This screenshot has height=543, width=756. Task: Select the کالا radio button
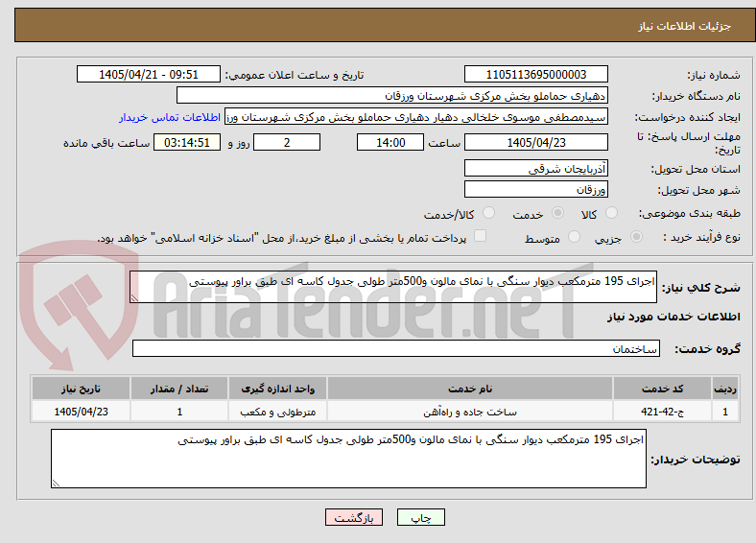(611, 213)
